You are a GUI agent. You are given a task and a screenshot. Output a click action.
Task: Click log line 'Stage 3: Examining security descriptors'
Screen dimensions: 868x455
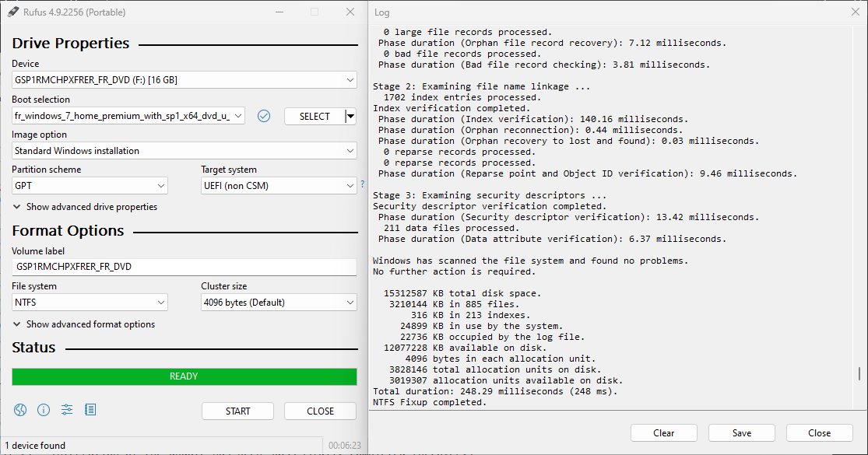tap(490, 196)
